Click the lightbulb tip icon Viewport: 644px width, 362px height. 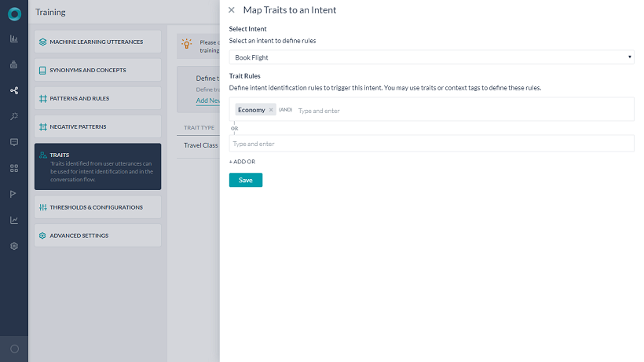186,44
